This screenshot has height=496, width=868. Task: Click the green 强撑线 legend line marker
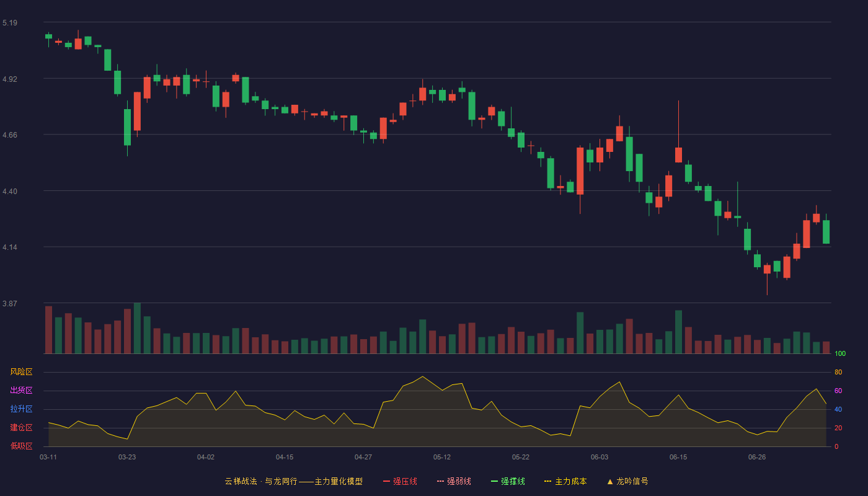(x=494, y=481)
